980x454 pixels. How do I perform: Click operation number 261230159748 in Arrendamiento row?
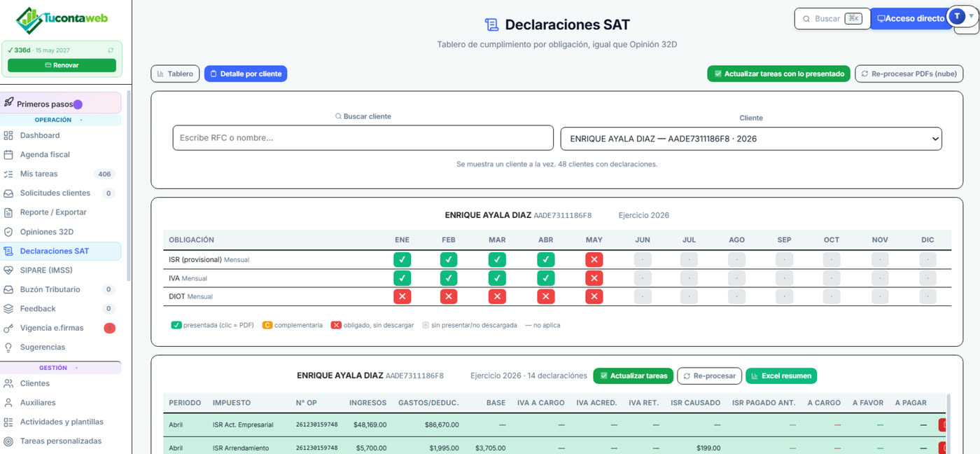coord(316,448)
